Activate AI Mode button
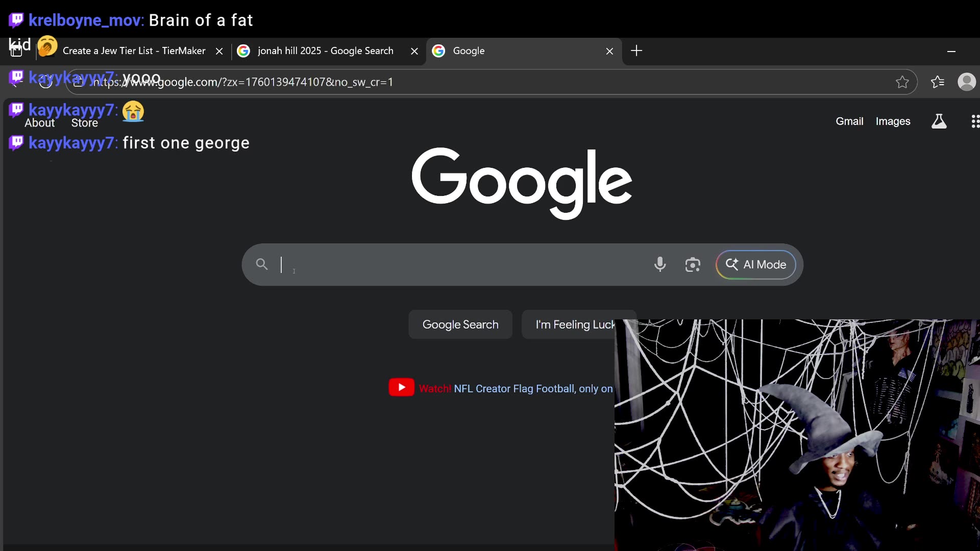This screenshot has height=551, width=980. [x=755, y=264]
